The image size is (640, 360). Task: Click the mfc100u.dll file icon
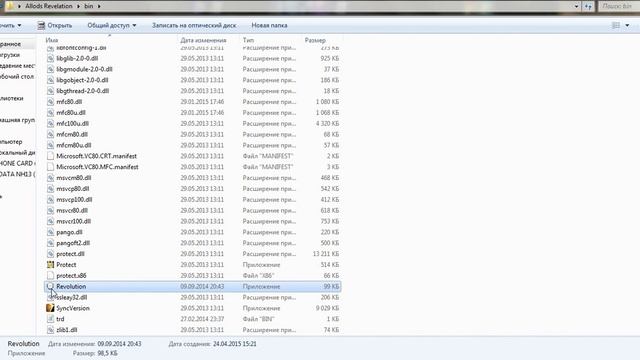coord(50,124)
